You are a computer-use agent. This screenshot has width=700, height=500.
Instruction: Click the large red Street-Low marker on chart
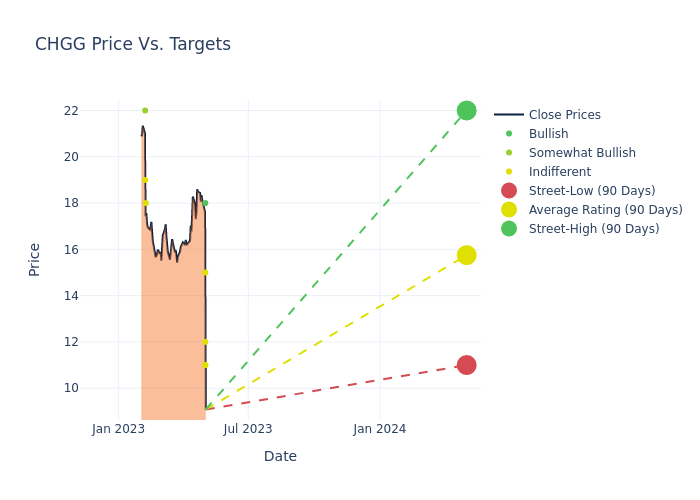point(466,365)
